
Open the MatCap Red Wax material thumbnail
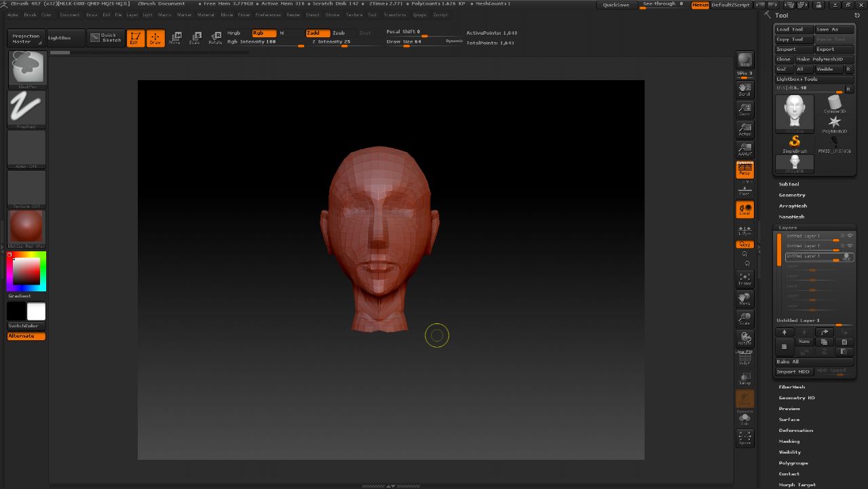click(26, 228)
